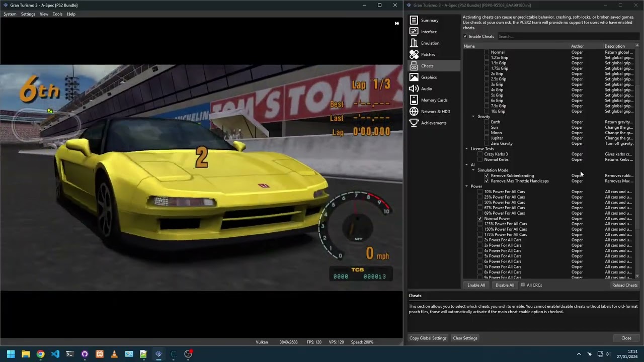Enable the 10x Grip cheat
The height and width of the screenshot is (362, 644).
tap(487, 111)
